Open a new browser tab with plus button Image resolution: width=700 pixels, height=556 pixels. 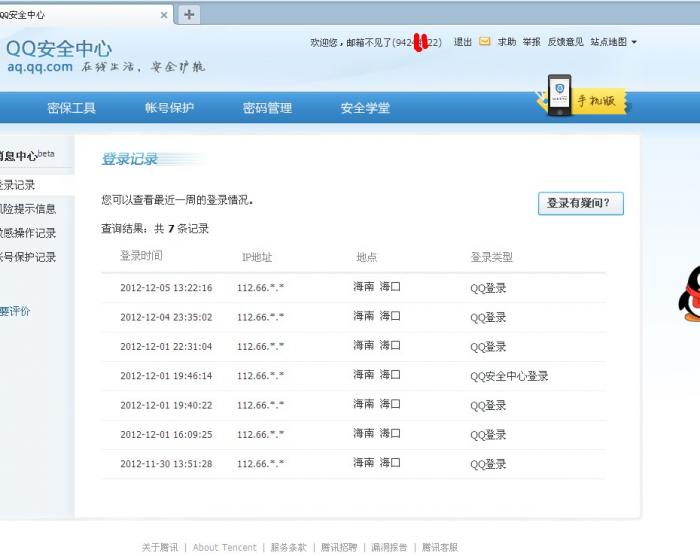point(189,14)
